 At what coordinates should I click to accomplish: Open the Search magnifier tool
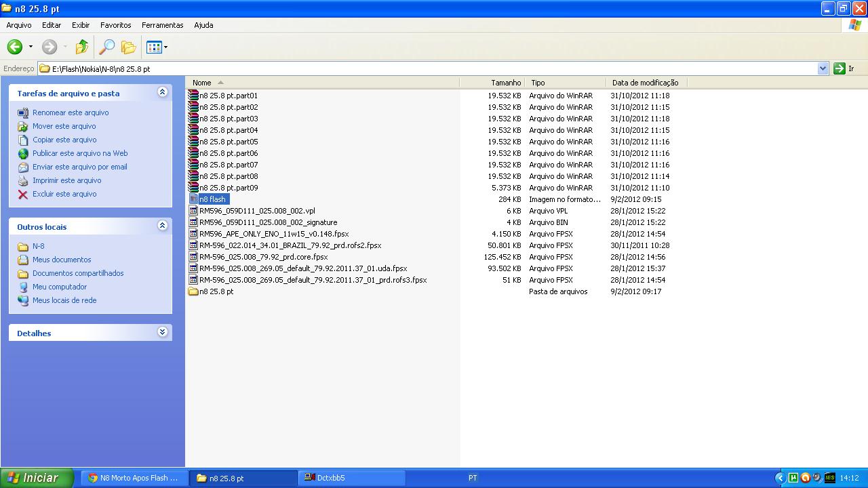[106, 47]
